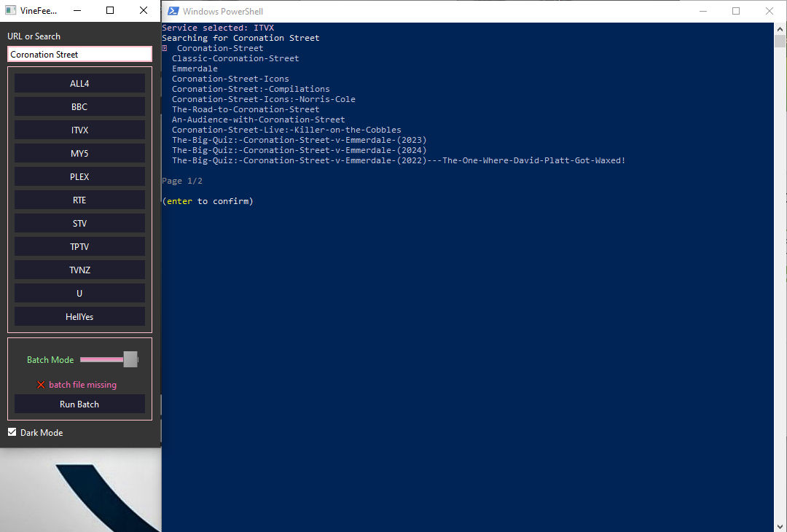Select An-Audience-with-Coronation-Street result
Viewport: 787px width, 532px height.
pyautogui.click(x=259, y=120)
